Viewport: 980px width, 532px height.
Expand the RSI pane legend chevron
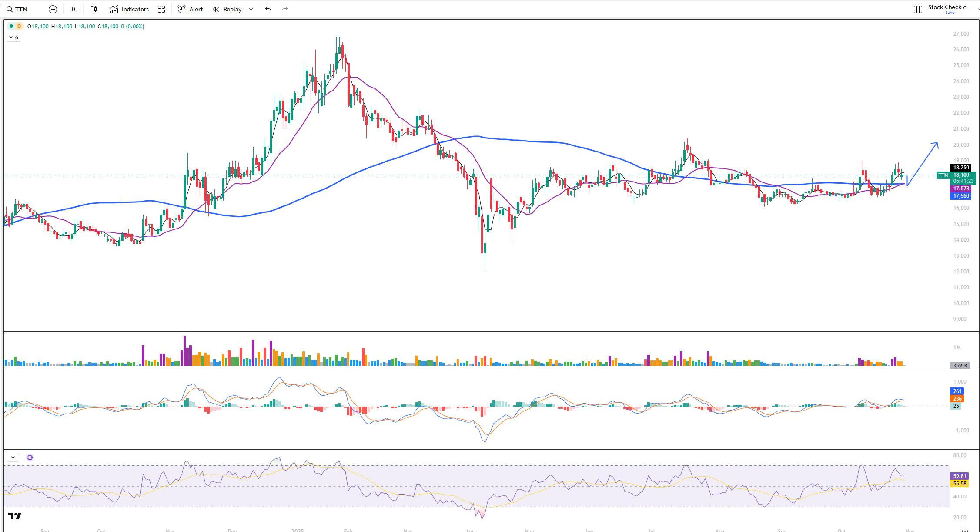point(13,457)
